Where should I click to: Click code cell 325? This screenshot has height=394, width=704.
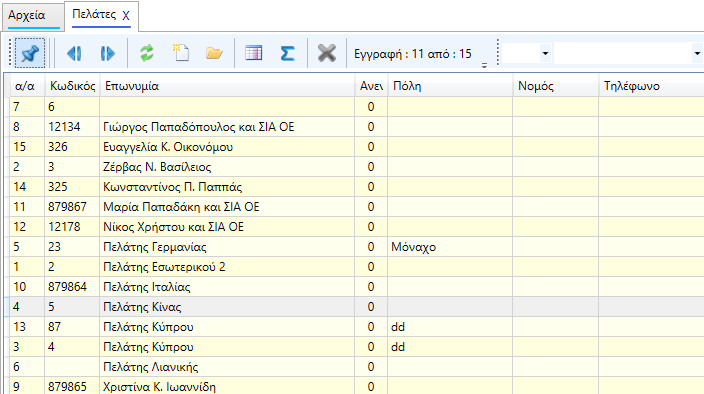coord(72,187)
